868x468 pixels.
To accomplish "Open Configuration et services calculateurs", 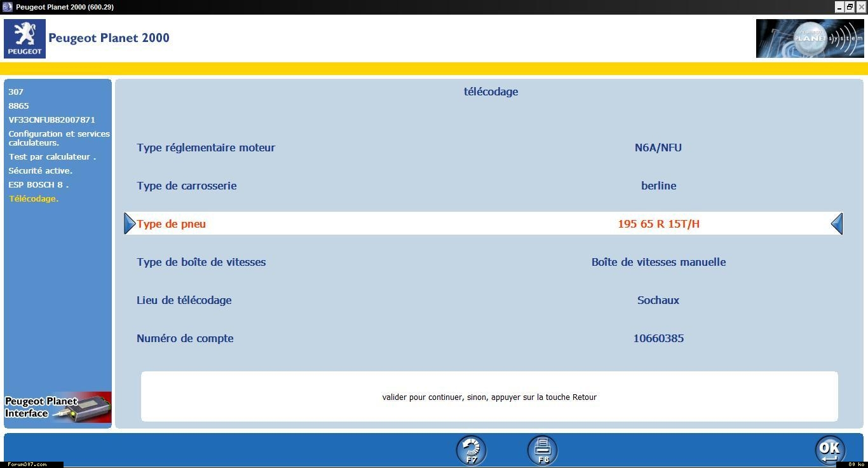I will click(59, 138).
